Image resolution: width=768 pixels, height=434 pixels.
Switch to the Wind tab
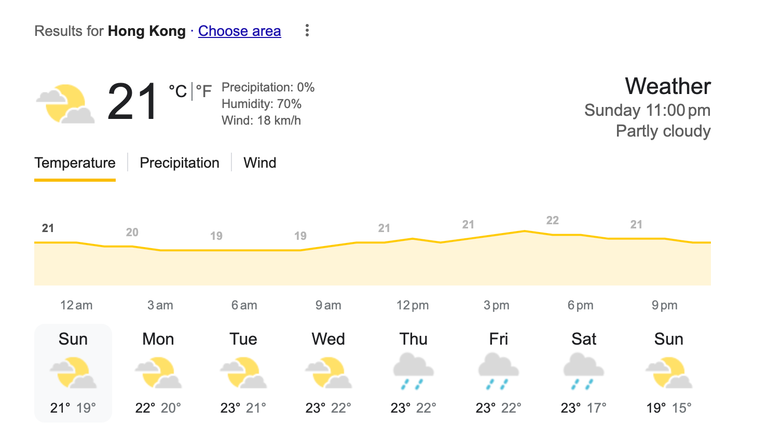tap(260, 163)
